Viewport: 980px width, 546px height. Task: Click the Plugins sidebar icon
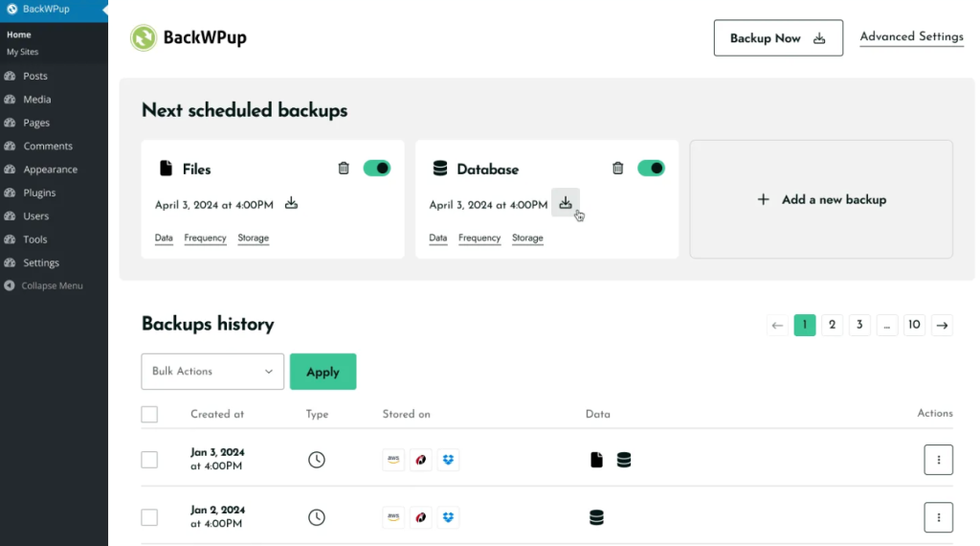point(10,193)
